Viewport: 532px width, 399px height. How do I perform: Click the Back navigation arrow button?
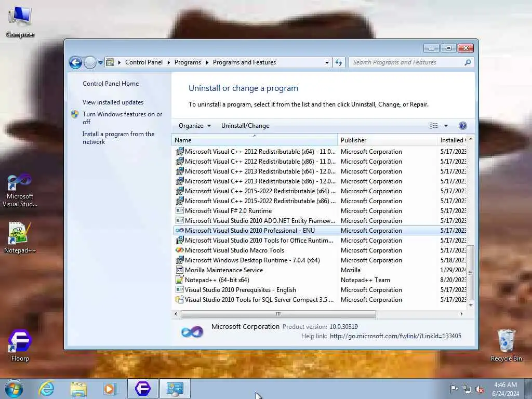(x=75, y=62)
